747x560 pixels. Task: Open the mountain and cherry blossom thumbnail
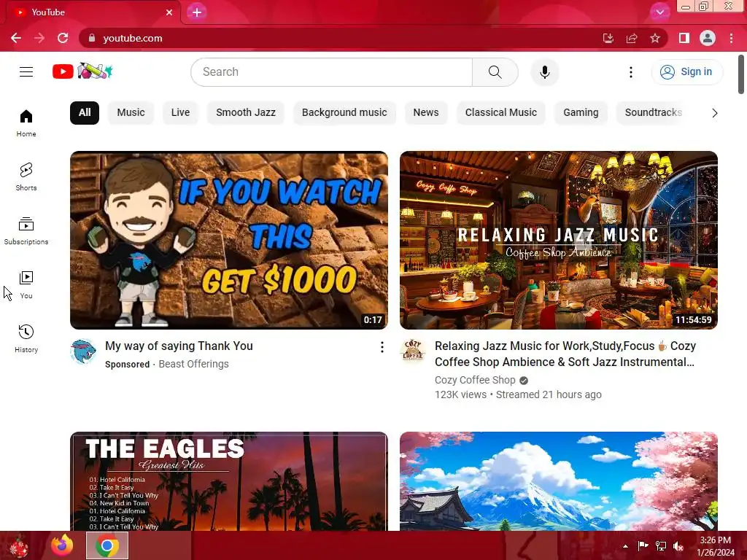click(558, 481)
